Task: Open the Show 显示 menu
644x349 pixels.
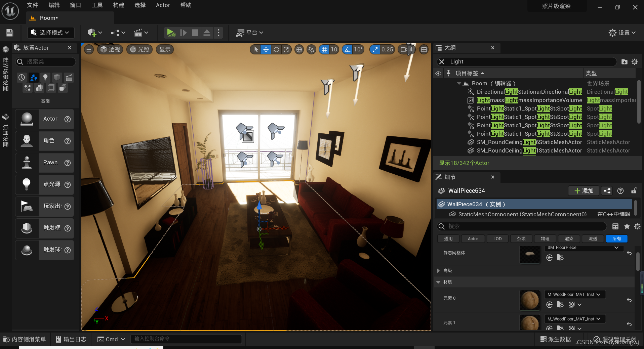Action: 165,50
